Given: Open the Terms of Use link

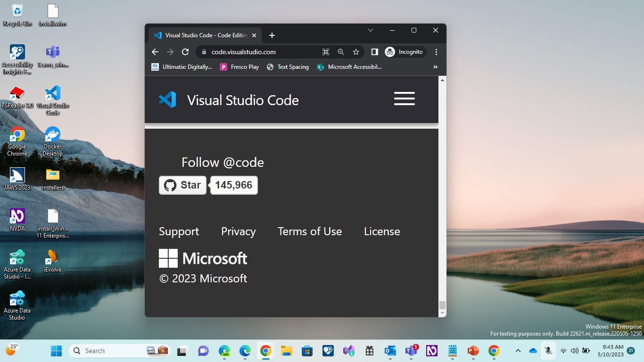Looking at the screenshot, I should (x=310, y=231).
